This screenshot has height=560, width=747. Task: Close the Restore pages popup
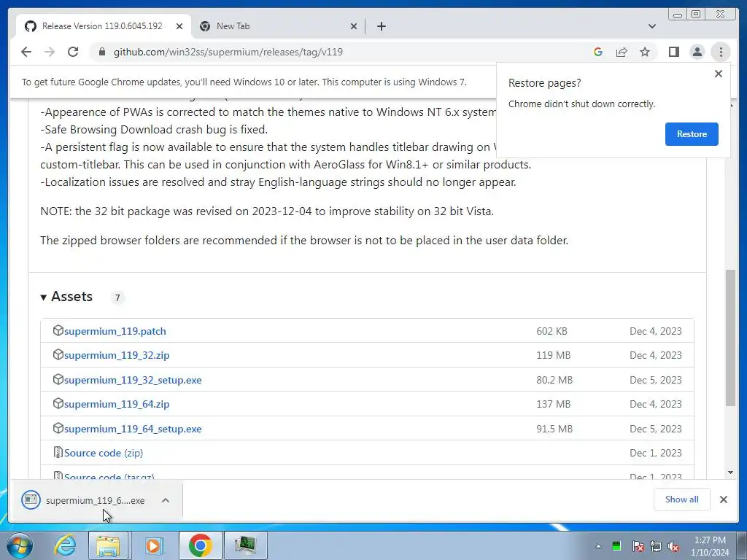point(719,74)
